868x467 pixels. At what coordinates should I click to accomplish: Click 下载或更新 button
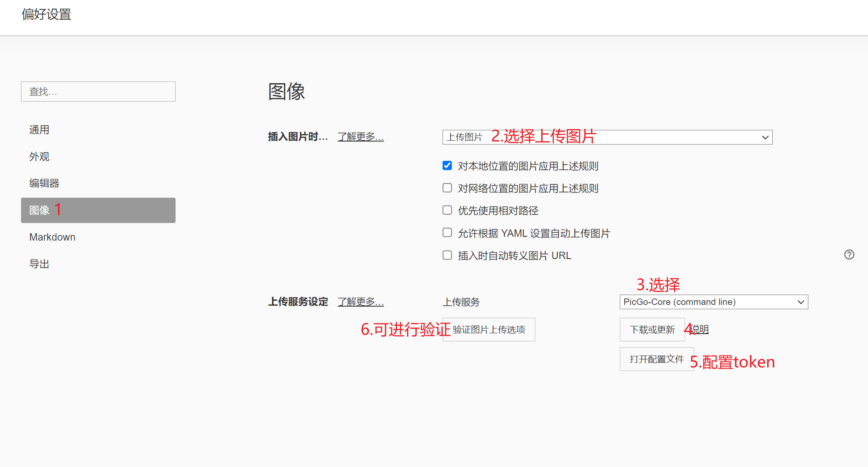click(x=652, y=329)
